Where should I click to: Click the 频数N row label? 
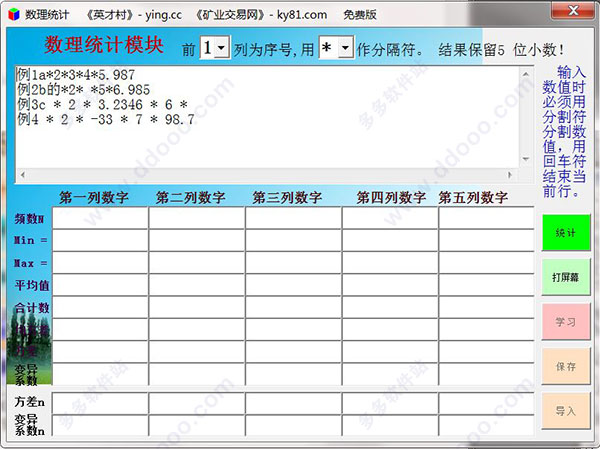coord(29,219)
